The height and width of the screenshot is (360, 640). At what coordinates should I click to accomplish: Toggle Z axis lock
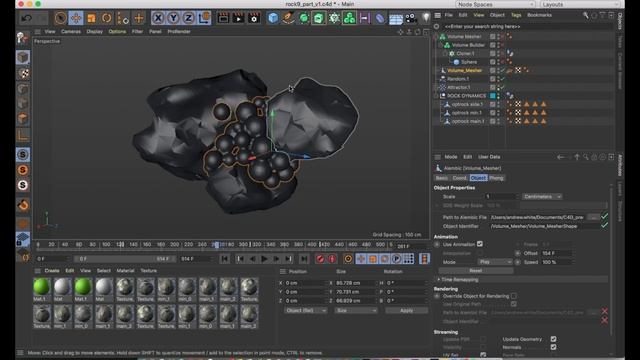coord(188,18)
